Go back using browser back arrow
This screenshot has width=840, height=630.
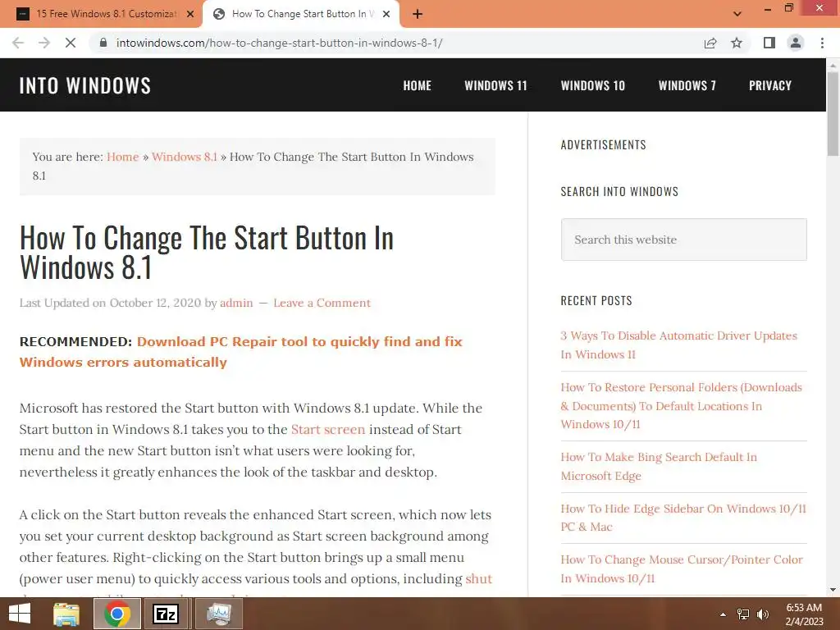(18, 43)
